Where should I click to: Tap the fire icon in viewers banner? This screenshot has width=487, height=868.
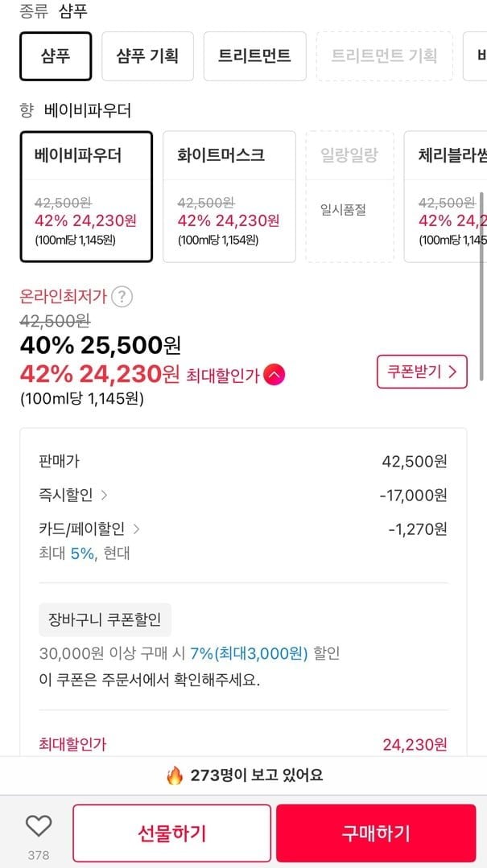point(175,775)
